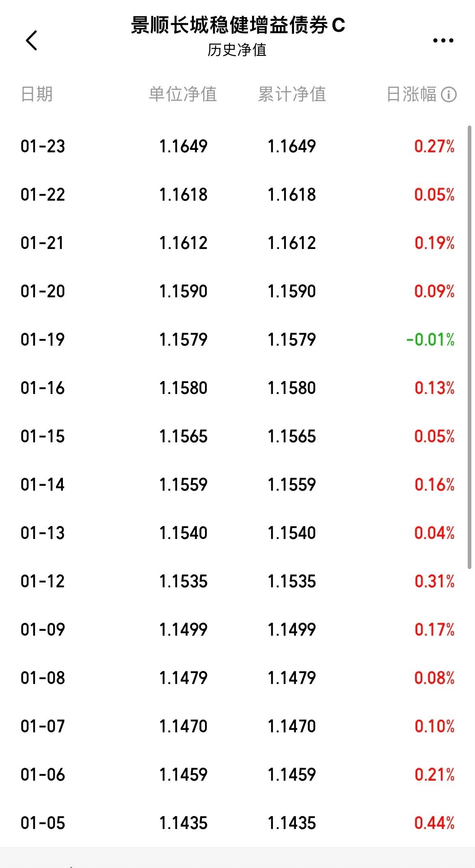Image resolution: width=475 pixels, height=868 pixels.
Task: Tap the back arrow icon
Action: point(32,40)
